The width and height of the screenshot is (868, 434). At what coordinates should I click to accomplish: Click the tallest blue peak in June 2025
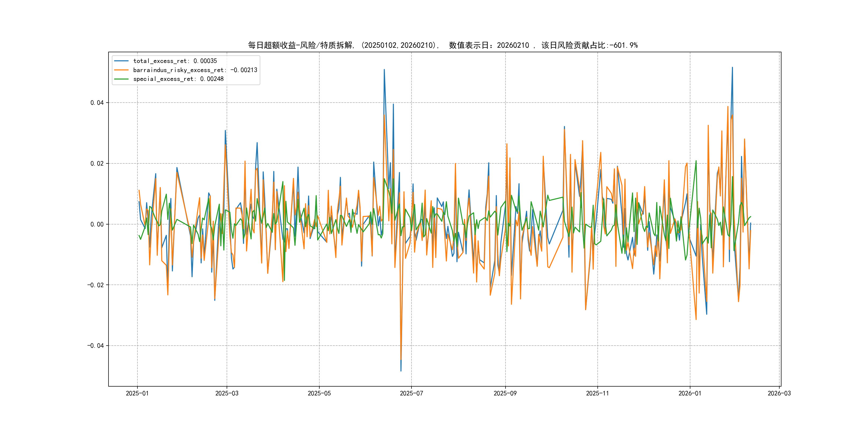coord(384,70)
